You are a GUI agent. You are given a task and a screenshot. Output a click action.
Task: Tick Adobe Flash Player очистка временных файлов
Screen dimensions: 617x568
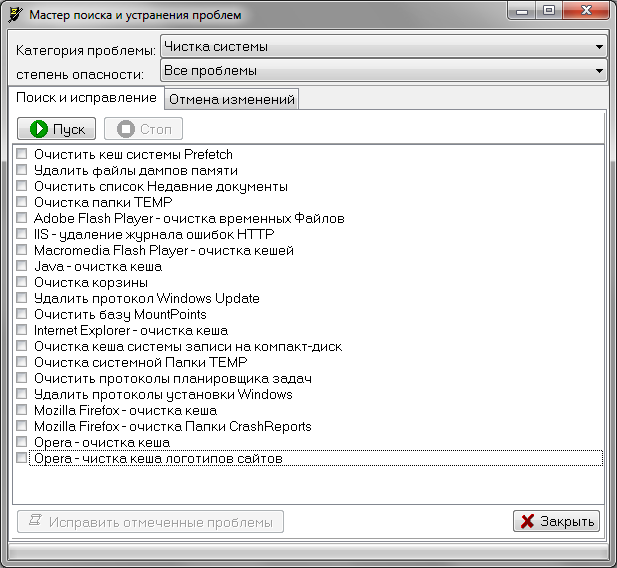click(x=22, y=218)
